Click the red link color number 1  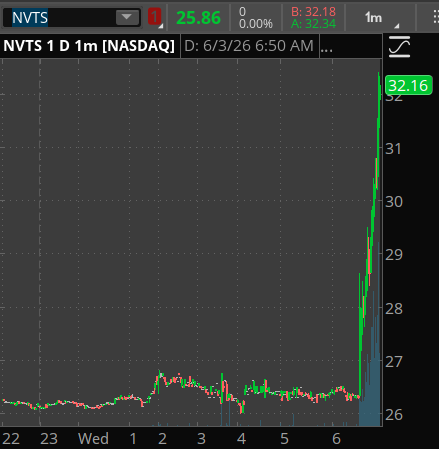[154, 17]
